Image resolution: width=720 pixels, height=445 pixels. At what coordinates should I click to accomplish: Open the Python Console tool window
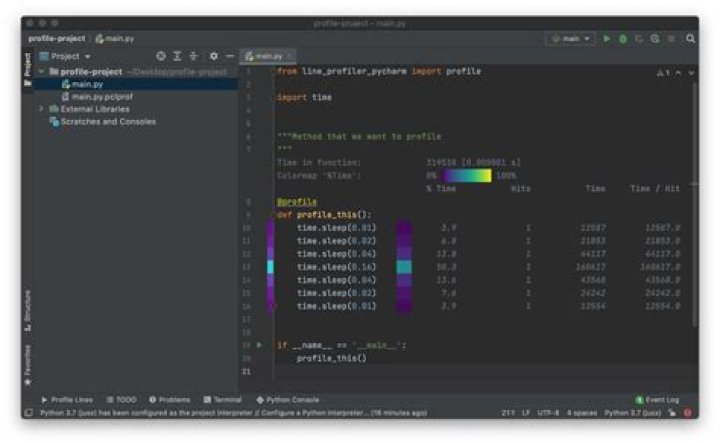pyautogui.click(x=288, y=400)
